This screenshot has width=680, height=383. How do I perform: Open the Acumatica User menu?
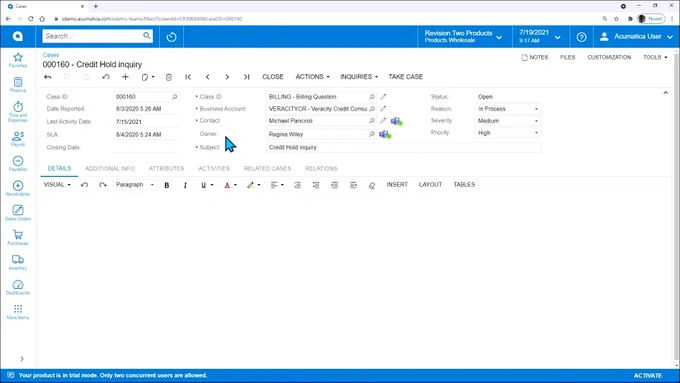coord(636,37)
